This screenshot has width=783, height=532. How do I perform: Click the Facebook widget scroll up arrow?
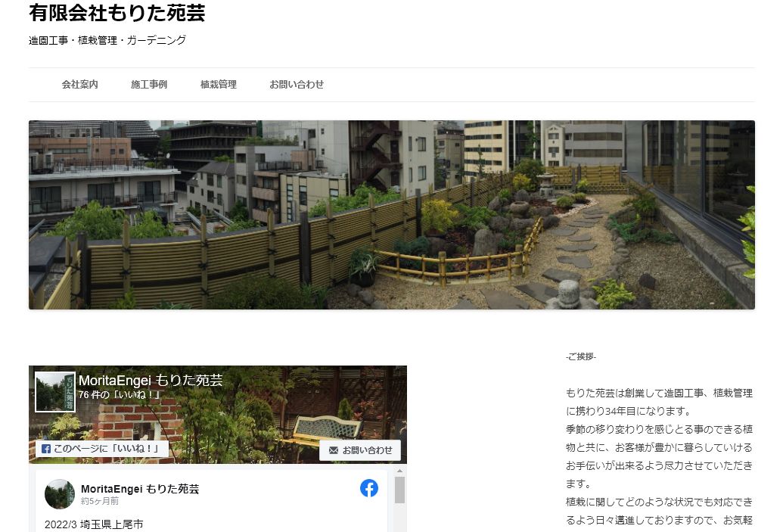399,471
